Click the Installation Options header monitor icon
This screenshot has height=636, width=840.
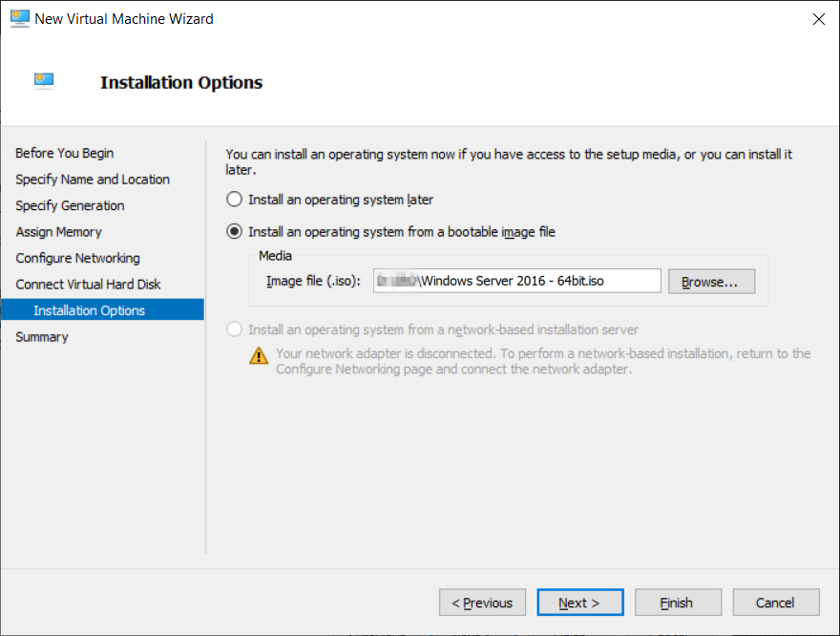44,81
